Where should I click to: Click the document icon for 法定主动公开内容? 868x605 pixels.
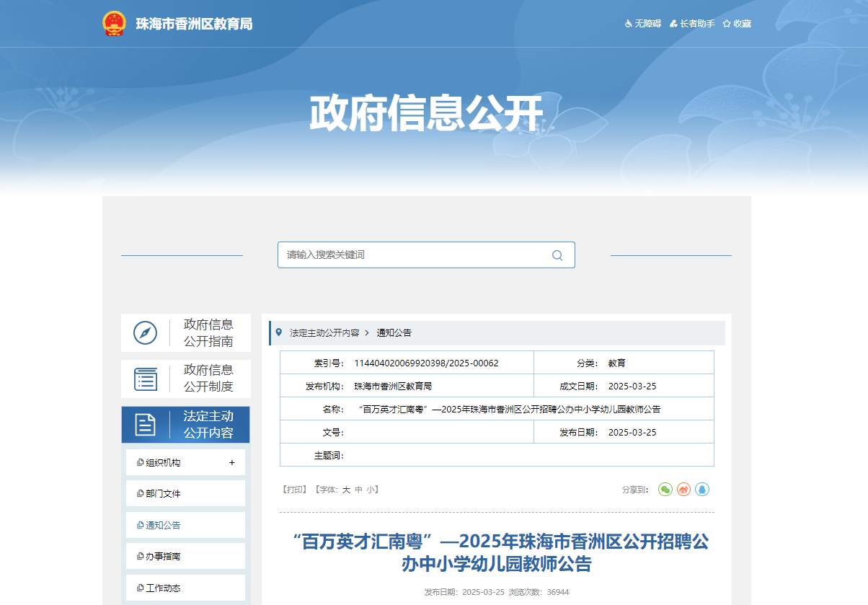tap(145, 425)
